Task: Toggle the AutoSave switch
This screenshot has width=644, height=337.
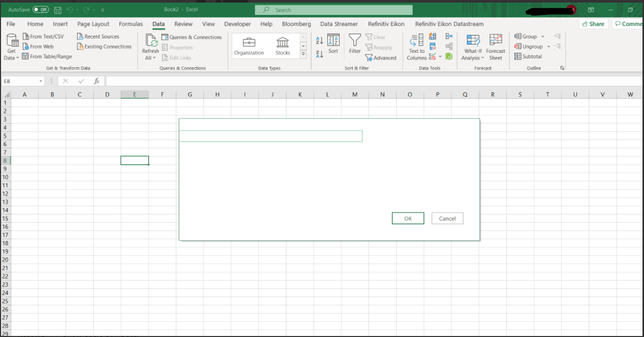Action: tap(40, 10)
